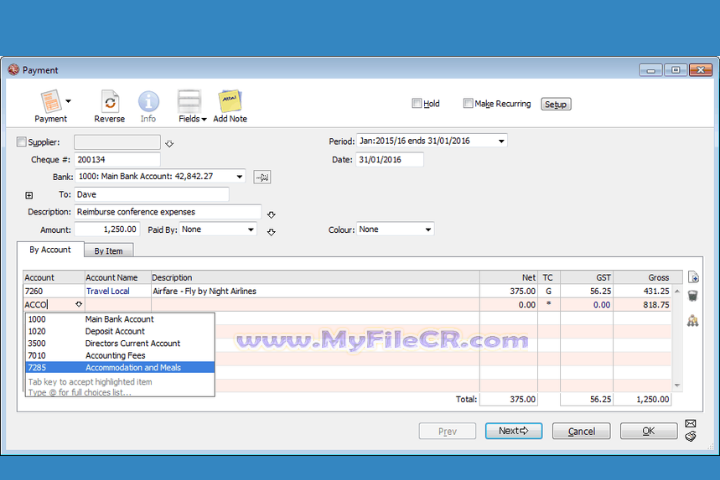Click the Net value 375.00 in row 7260

(x=523, y=291)
